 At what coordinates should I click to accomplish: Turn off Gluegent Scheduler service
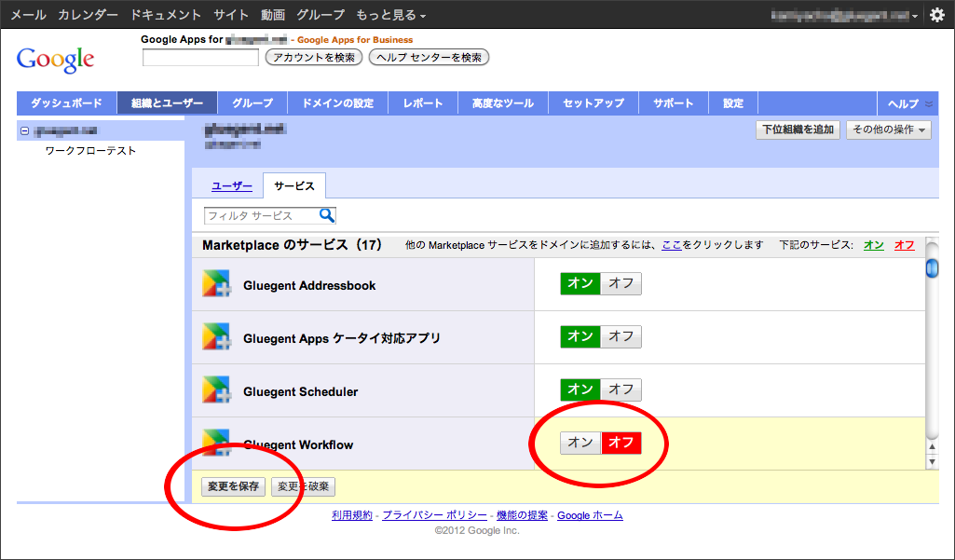pos(621,389)
